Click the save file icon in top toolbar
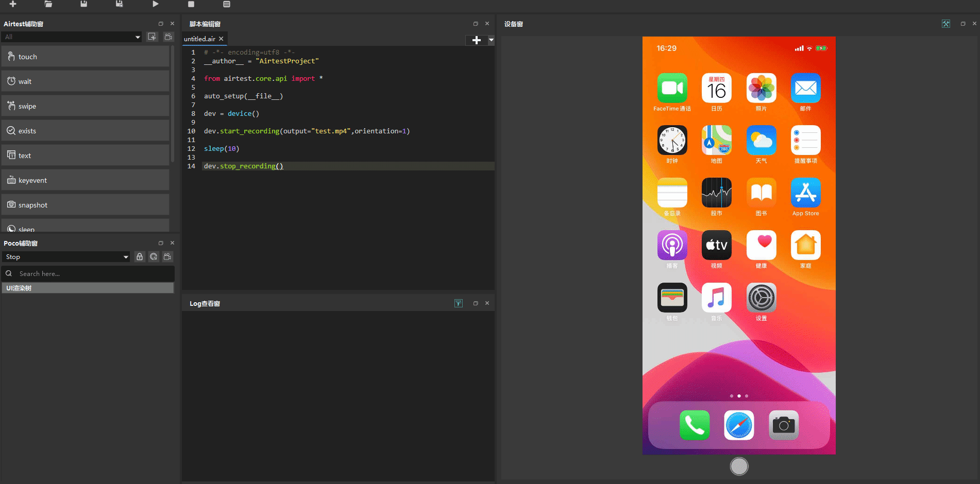The image size is (980, 484). 84,4
